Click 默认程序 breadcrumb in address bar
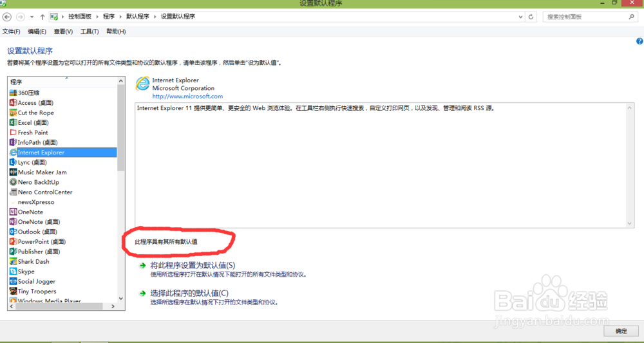This screenshot has width=644, height=343. (x=138, y=17)
